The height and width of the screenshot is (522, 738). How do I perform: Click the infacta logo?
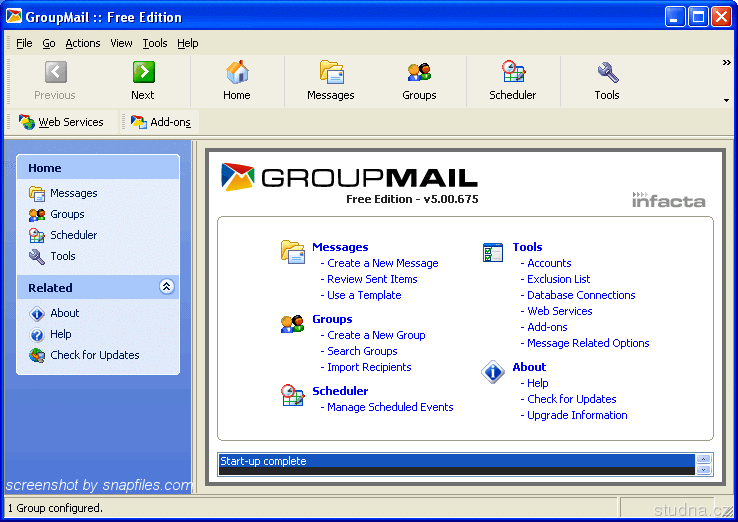coord(668,200)
